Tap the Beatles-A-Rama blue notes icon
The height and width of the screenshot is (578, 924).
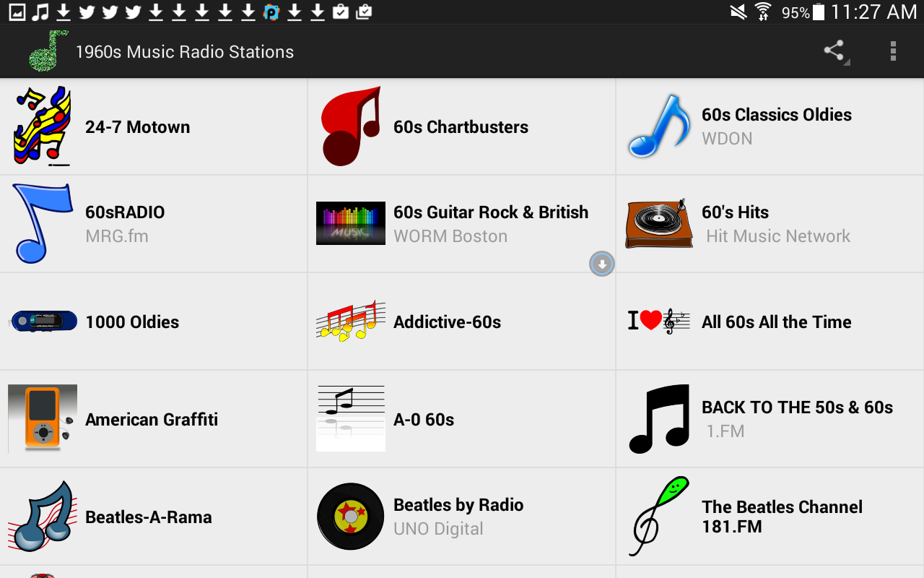point(43,517)
